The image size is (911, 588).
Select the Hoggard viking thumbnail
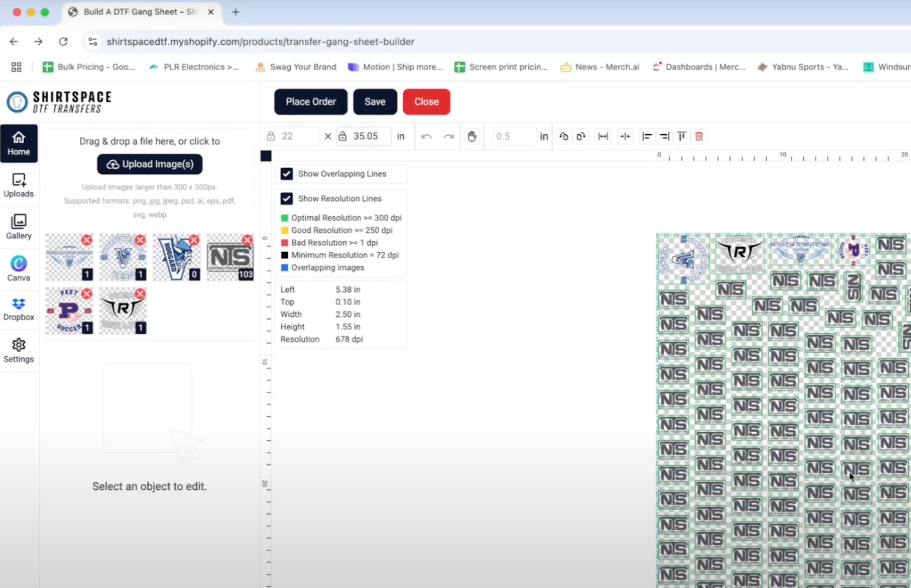point(176,257)
